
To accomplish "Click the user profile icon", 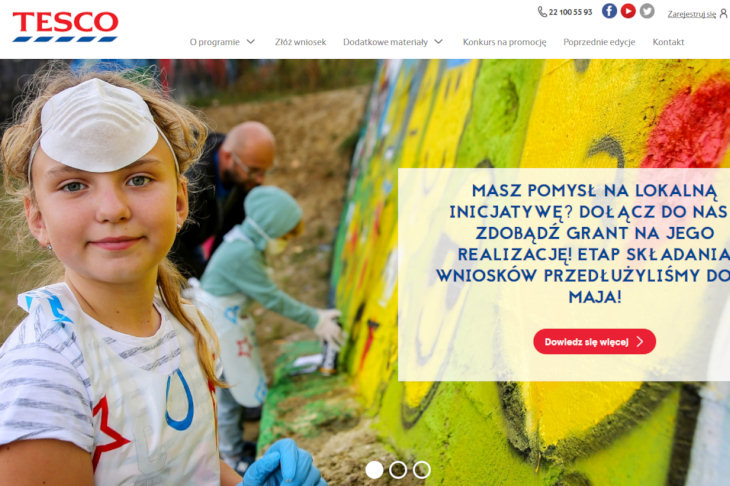I will (x=723, y=14).
